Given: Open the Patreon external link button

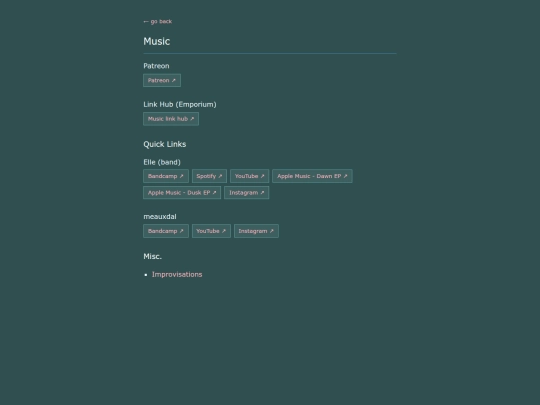Looking at the screenshot, I should pos(162,80).
